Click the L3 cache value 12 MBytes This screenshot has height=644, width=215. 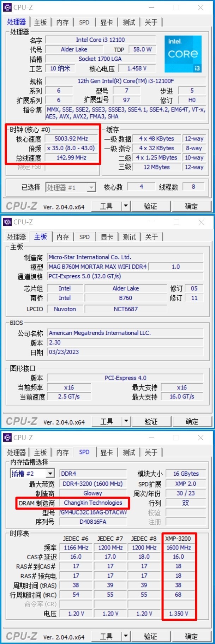156,167
